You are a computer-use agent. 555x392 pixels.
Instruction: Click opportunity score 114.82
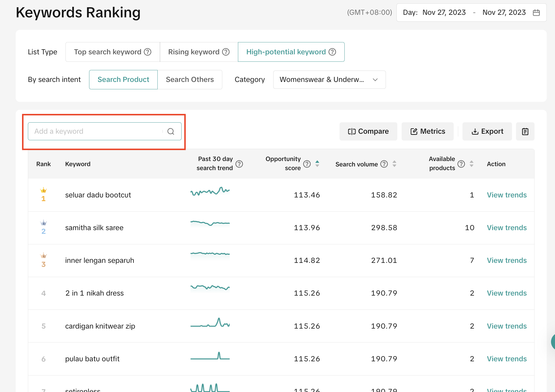(x=307, y=260)
